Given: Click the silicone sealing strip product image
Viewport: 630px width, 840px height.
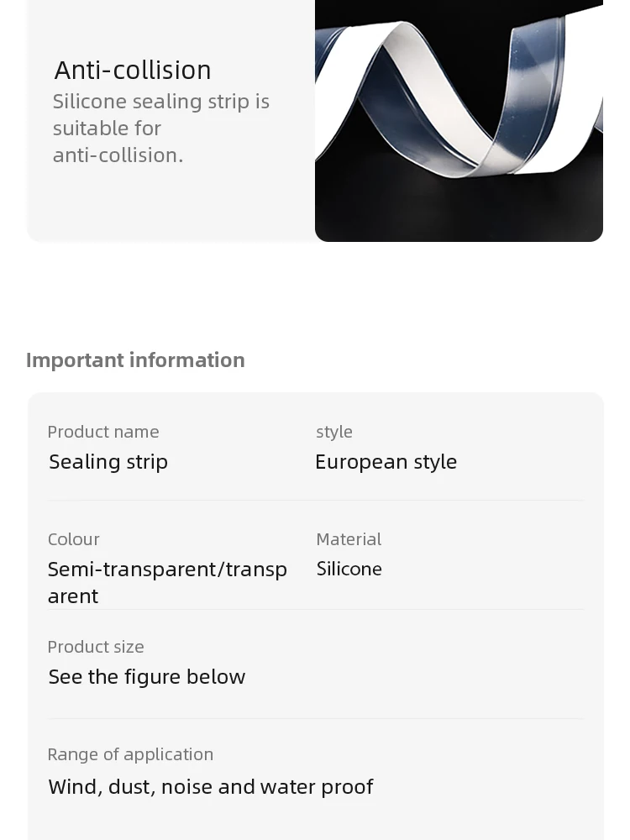Looking at the screenshot, I should click(459, 120).
